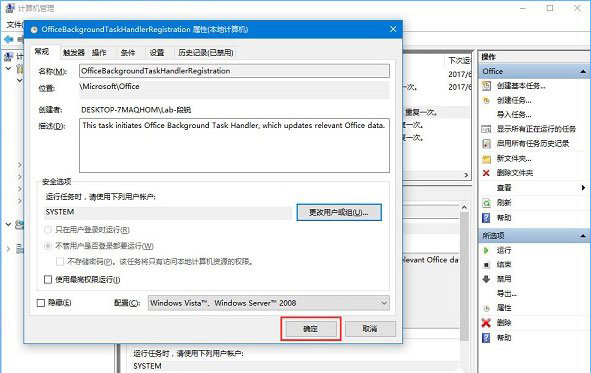Screen dimensions: 591x373
Task: Collapse the 所选项 section in actions pane
Action: [583, 236]
